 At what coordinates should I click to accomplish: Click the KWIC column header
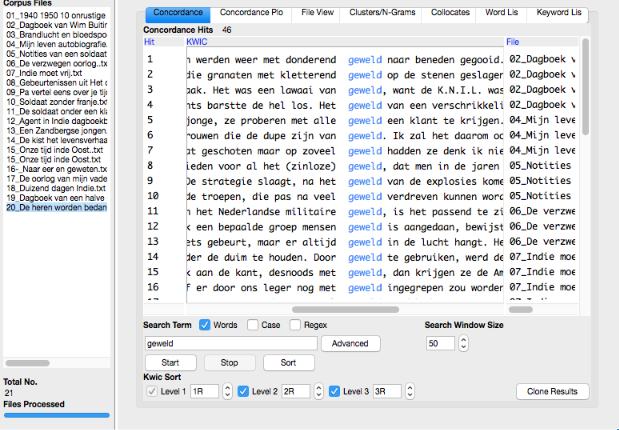pyautogui.click(x=344, y=42)
